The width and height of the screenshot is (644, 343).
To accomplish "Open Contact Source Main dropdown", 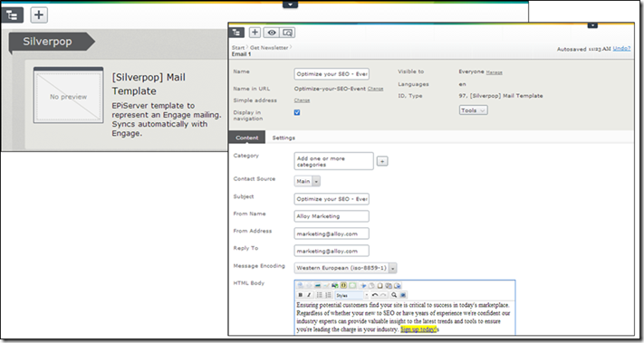I will [x=307, y=181].
